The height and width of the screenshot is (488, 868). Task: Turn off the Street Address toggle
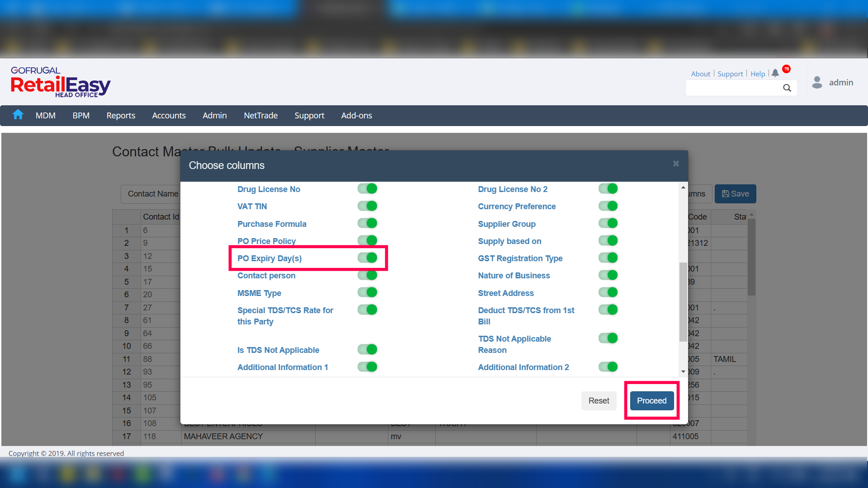(x=608, y=293)
